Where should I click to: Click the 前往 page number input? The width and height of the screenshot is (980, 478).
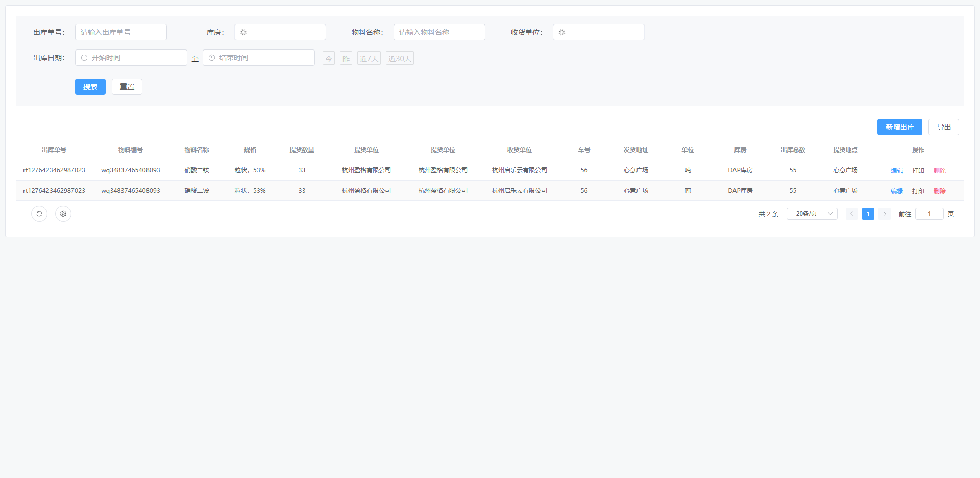click(929, 214)
